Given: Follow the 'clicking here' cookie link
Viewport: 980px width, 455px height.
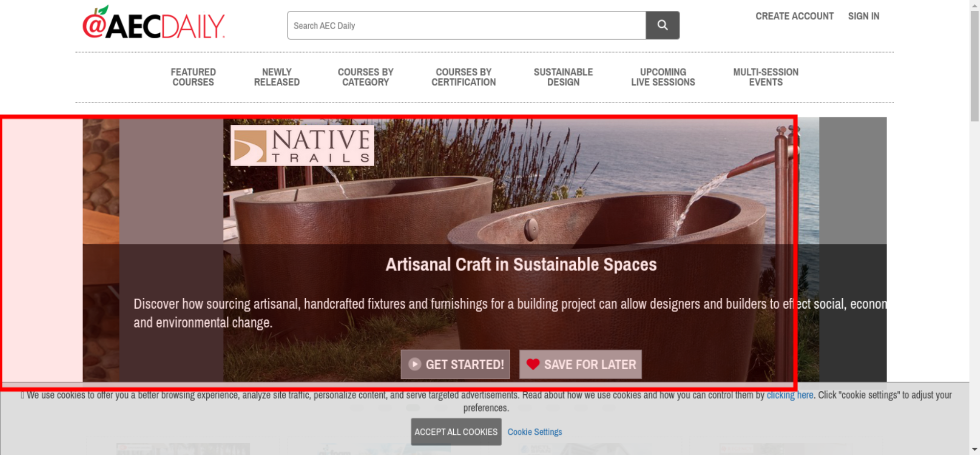Looking at the screenshot, I should (790, 395).
